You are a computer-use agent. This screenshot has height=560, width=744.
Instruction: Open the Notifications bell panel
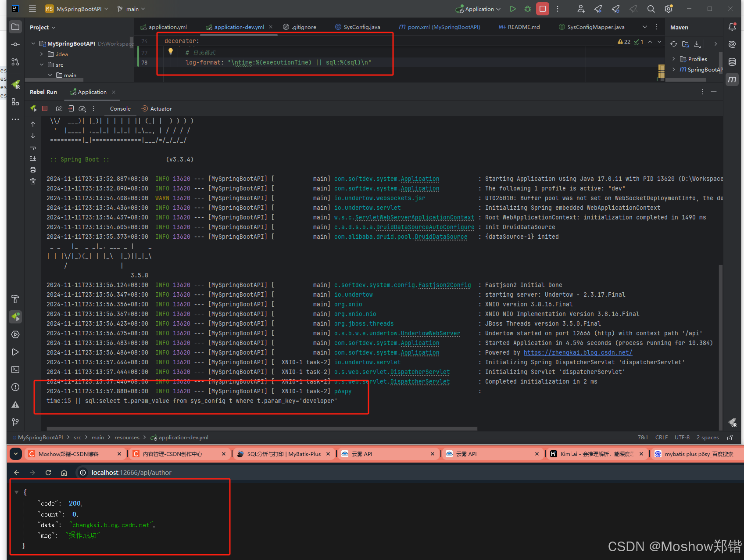(732, 27)
